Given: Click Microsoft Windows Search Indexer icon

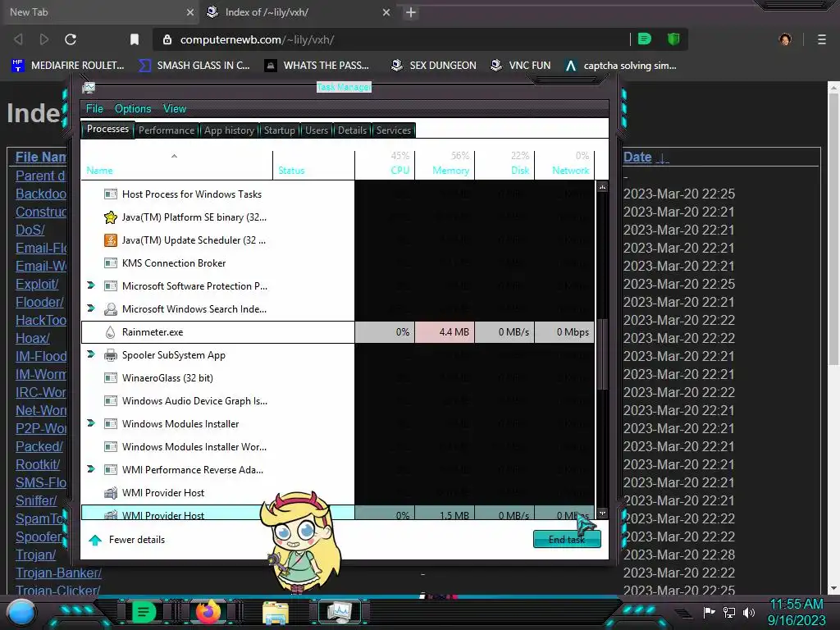Looking at the screenshot, I should 111,309.
